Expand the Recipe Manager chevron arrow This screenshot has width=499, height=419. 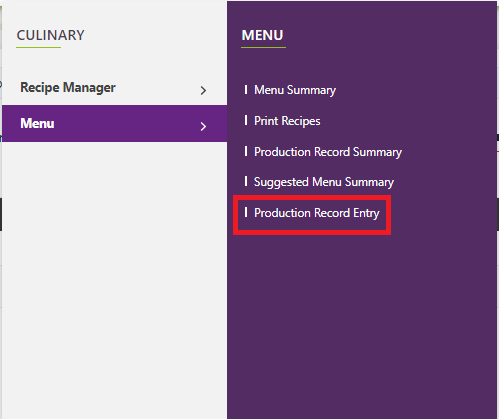[203, 90]
